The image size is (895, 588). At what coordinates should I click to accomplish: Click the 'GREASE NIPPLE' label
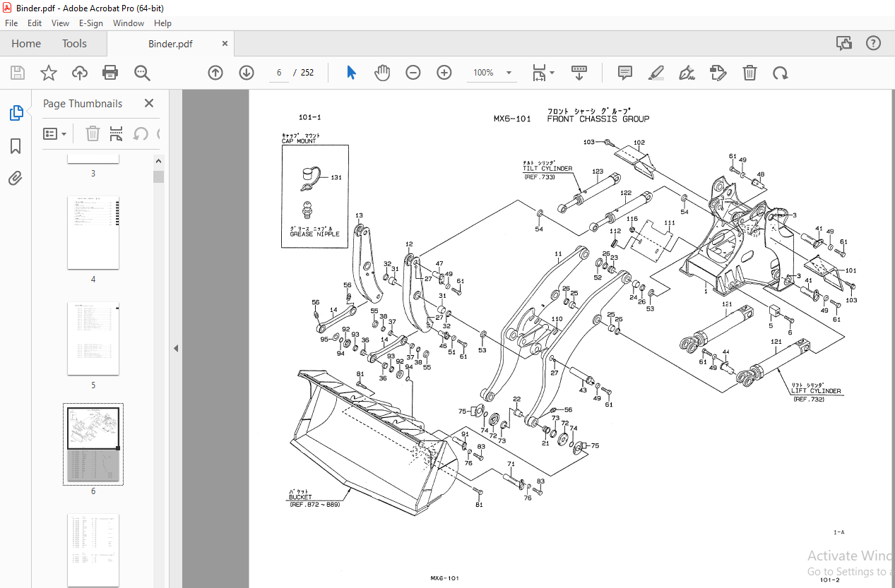314,234
